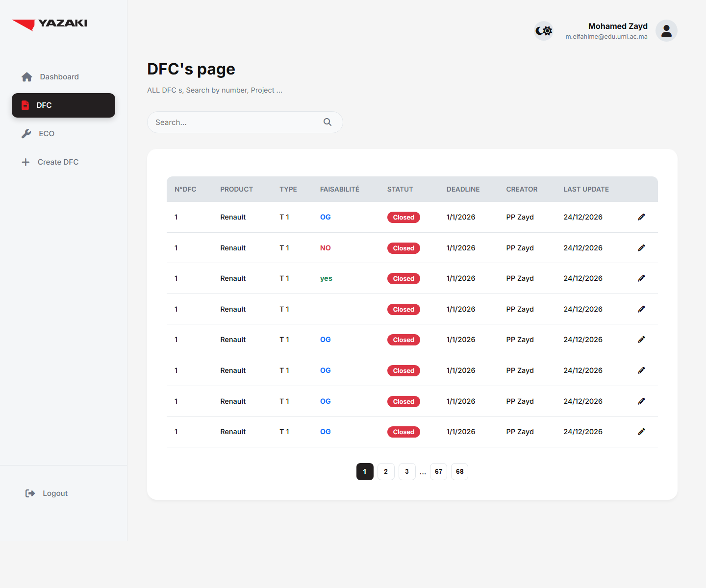Go to pagination page 67

coord(438,471)
